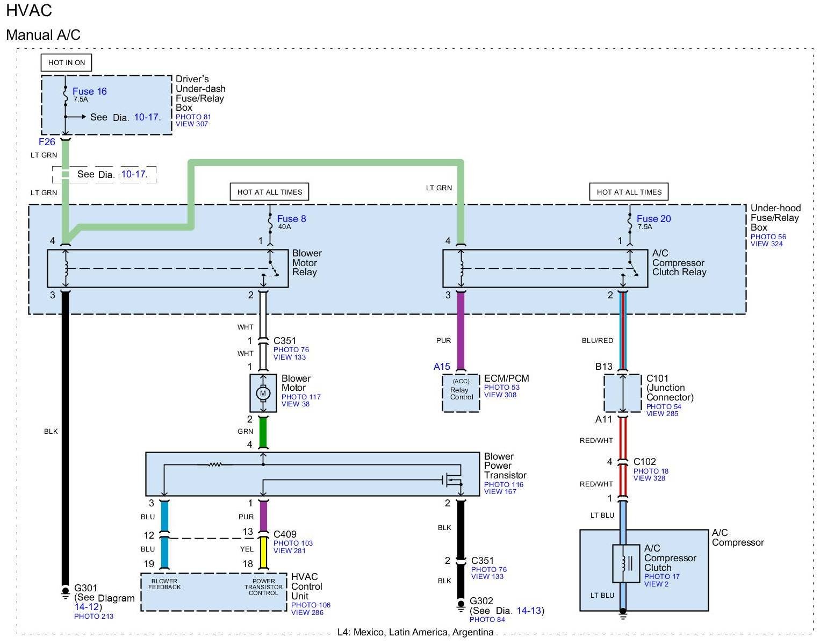Screen dimensions: 820x644
Task: Click HOT AT ALL TIMES above Fuse 20
Action: [x=629, y=192]
